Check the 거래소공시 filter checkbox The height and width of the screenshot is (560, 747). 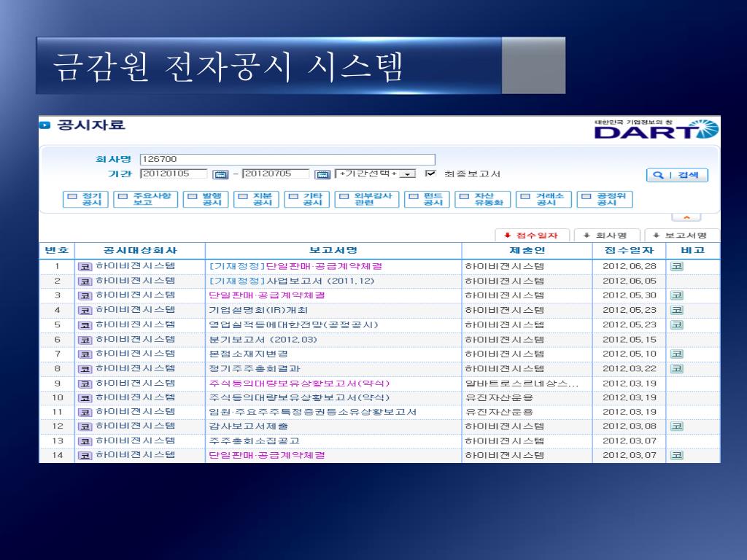[x=525, y=196]
